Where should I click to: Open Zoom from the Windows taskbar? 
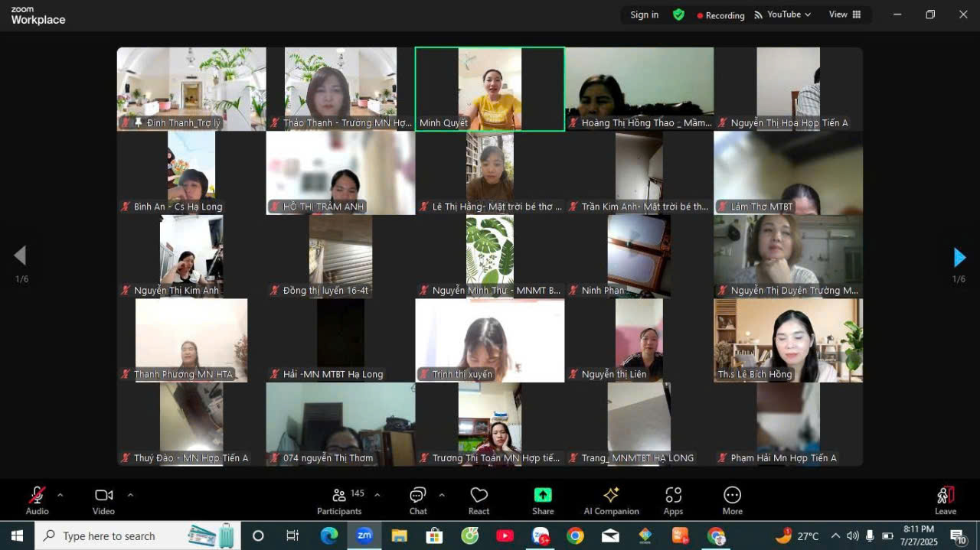pos(364,535)
